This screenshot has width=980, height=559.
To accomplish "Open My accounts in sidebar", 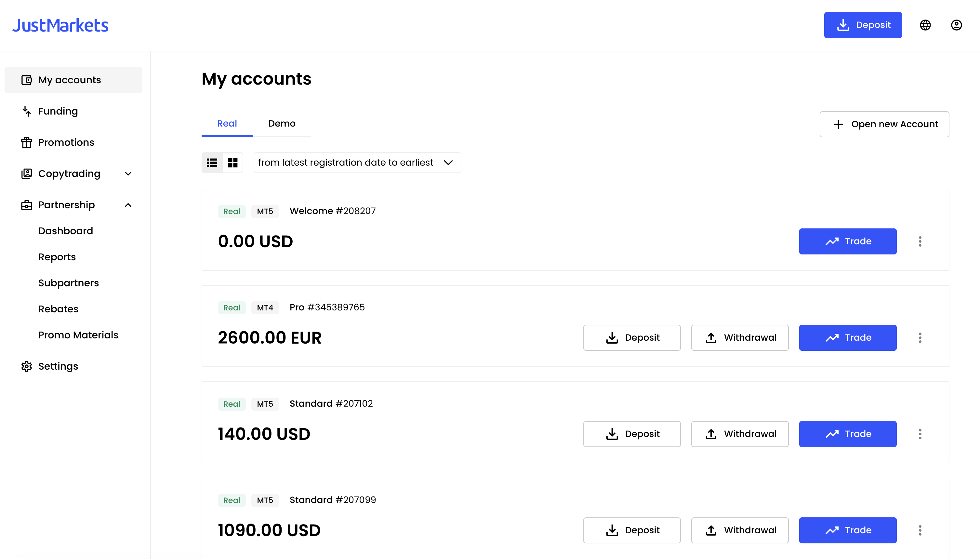I will pos(73,80).
